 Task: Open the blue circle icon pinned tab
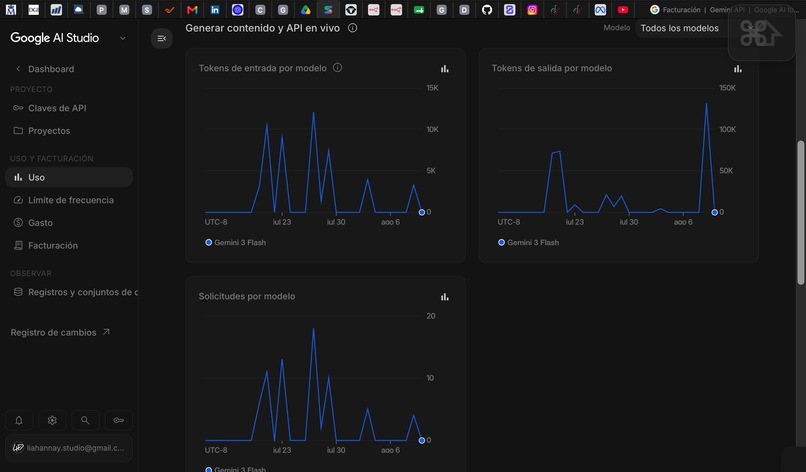tap(237, 10)
